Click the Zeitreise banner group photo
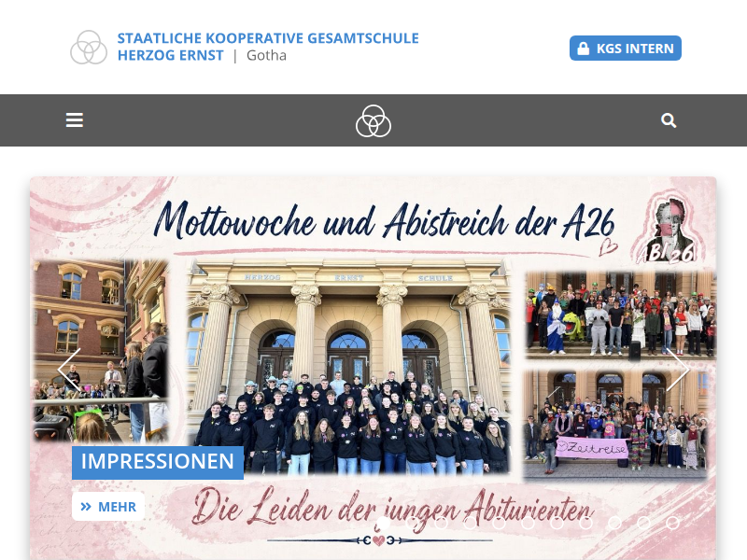This screenshot has width=747, height=560. click(615, 425)
